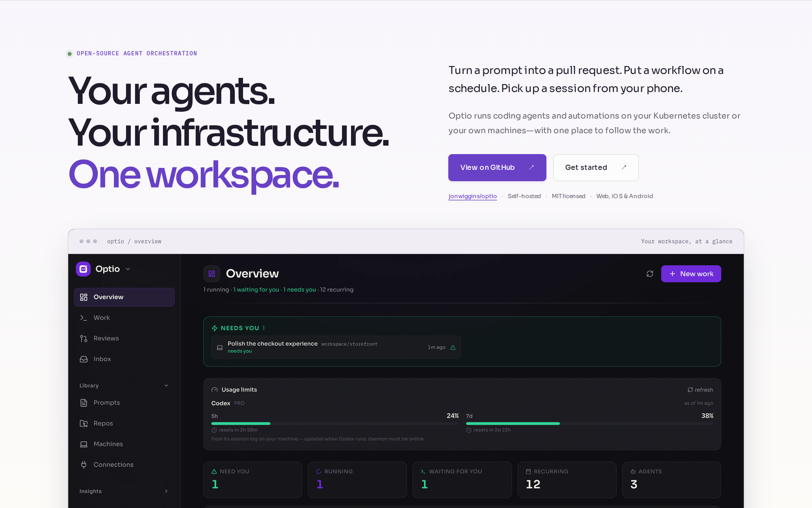This screenshot has width=812, height=508.
Task: Click the Work terminal prompt icon
Action: coord(83,317)
